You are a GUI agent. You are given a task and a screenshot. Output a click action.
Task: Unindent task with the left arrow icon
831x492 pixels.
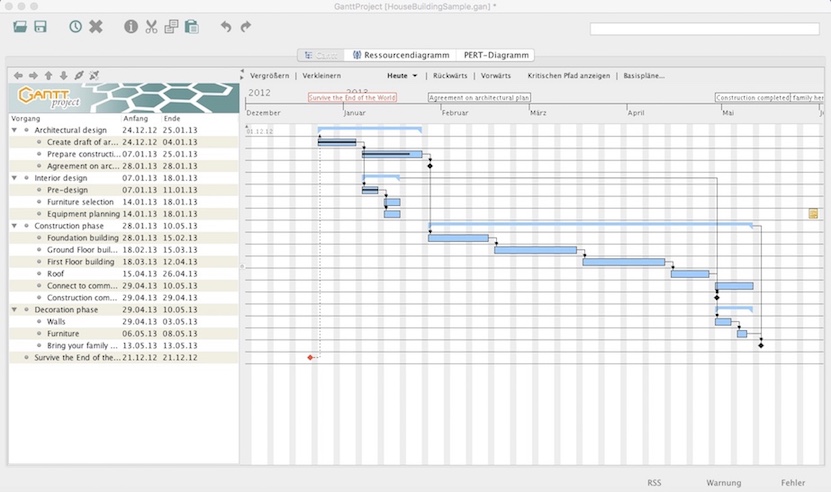pos(19,75)
